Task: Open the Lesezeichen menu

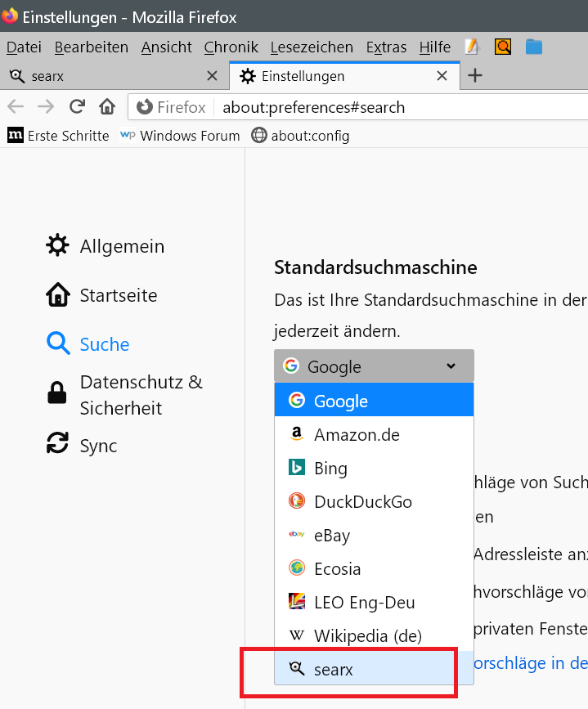Action: [x=312, y=47]
